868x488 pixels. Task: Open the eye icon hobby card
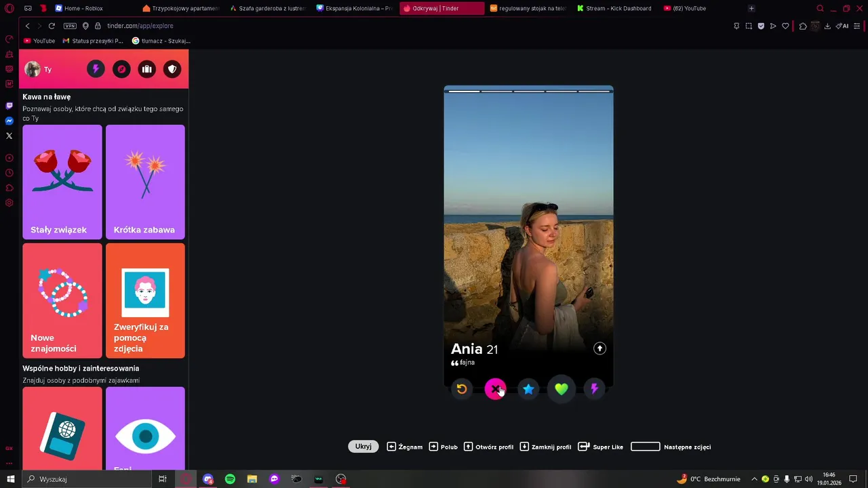point(145,428)
